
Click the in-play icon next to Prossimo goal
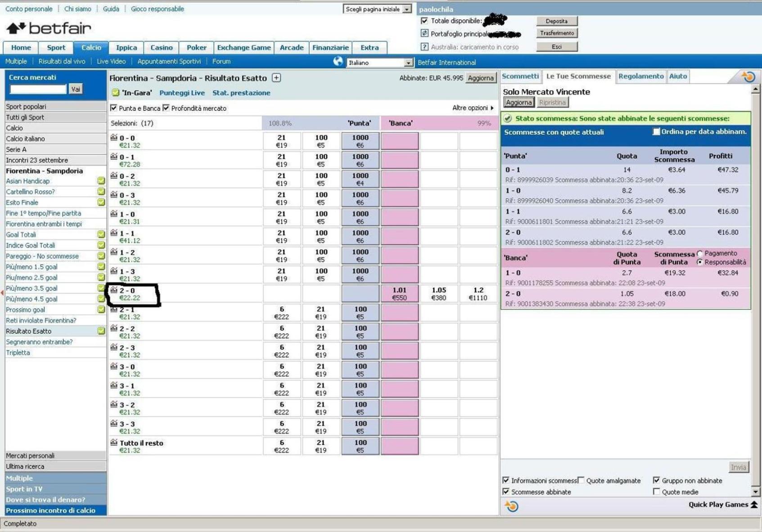pos(101,309)
